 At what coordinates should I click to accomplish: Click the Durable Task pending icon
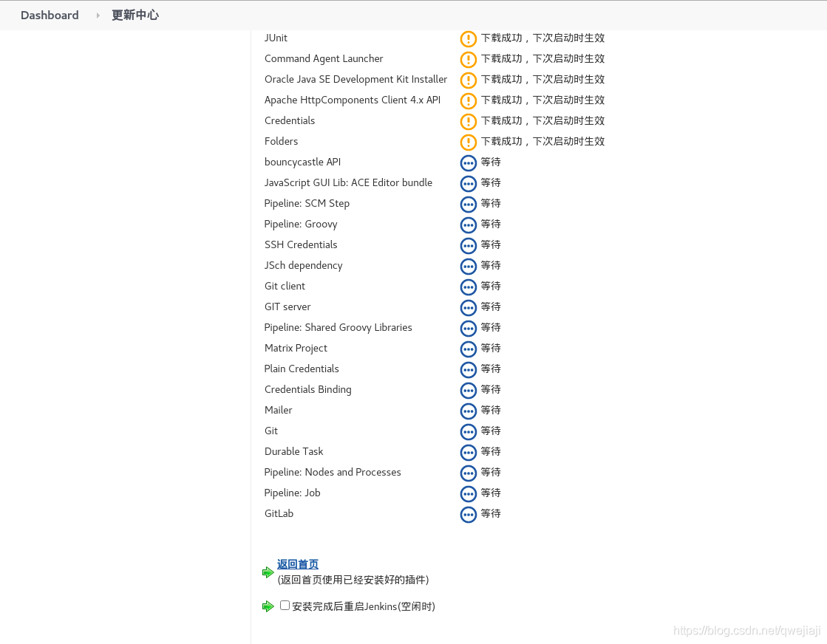468,452
